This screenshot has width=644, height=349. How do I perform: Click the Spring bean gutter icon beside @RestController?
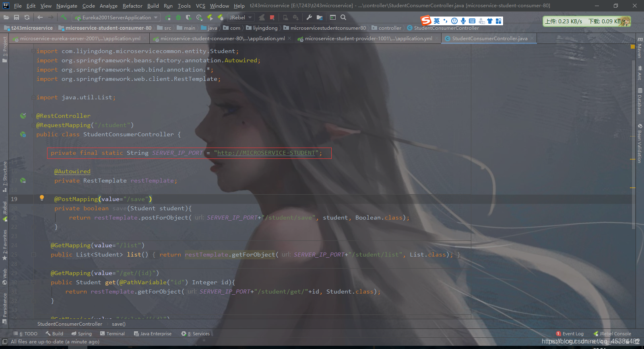click(x=23, y=116)
